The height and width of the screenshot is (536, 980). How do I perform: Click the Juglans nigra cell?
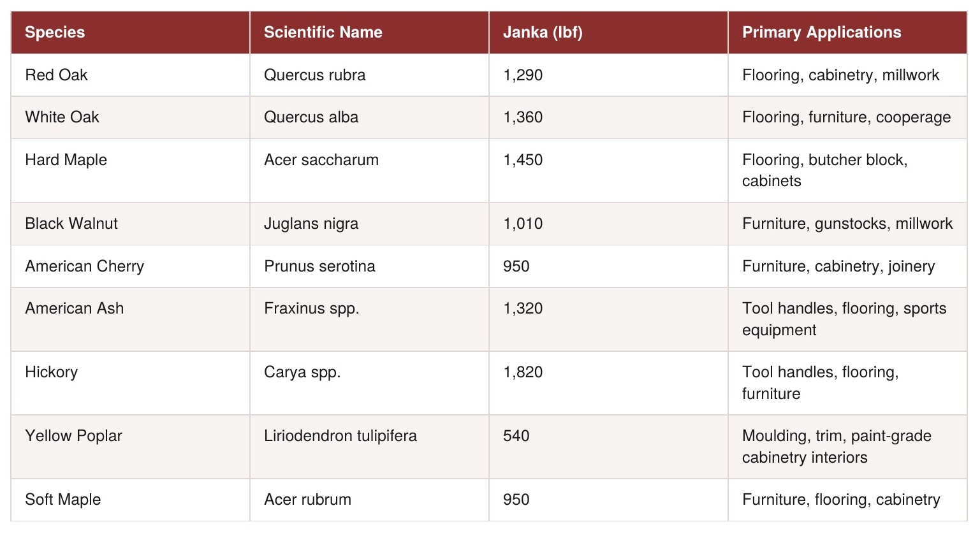click(x=369, y=224)
